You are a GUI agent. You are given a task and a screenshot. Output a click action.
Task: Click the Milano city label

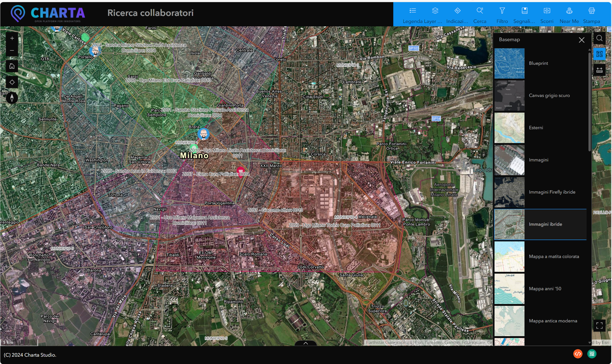194,156
